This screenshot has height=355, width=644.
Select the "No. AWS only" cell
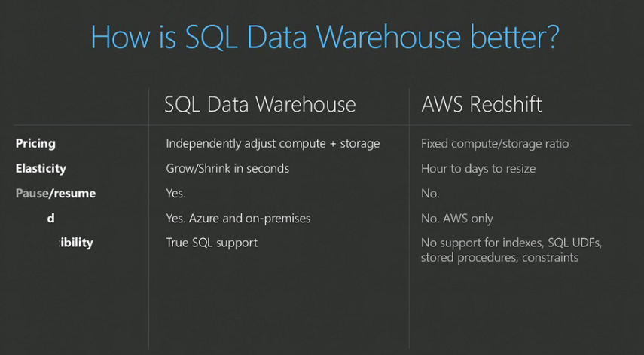coord(457,218)
